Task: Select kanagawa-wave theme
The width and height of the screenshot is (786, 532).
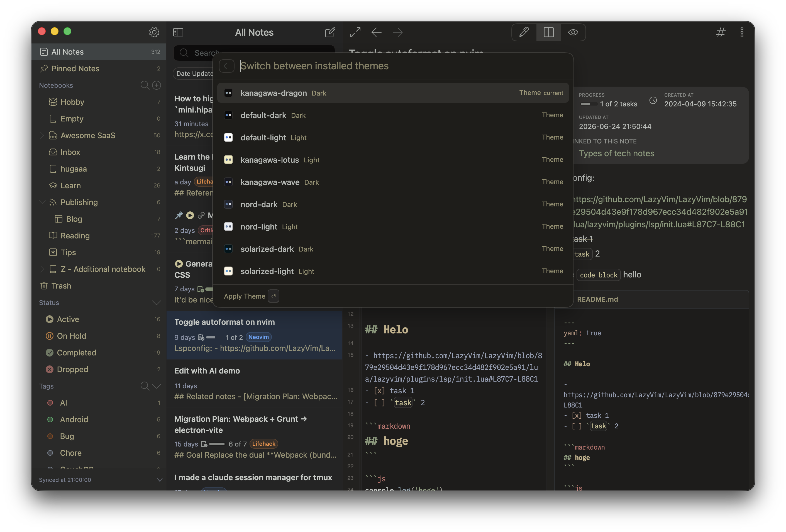Action: pos(393,182)
